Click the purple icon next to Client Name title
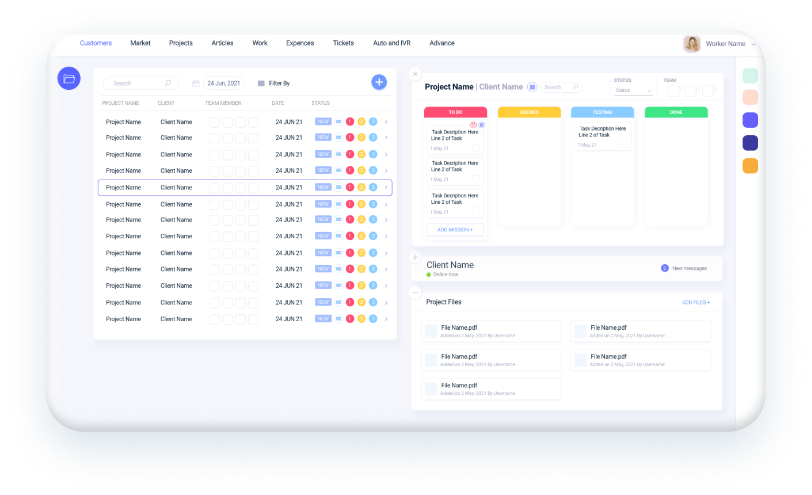The height and width of the screenshot is (495, 812). pos(532,87)
